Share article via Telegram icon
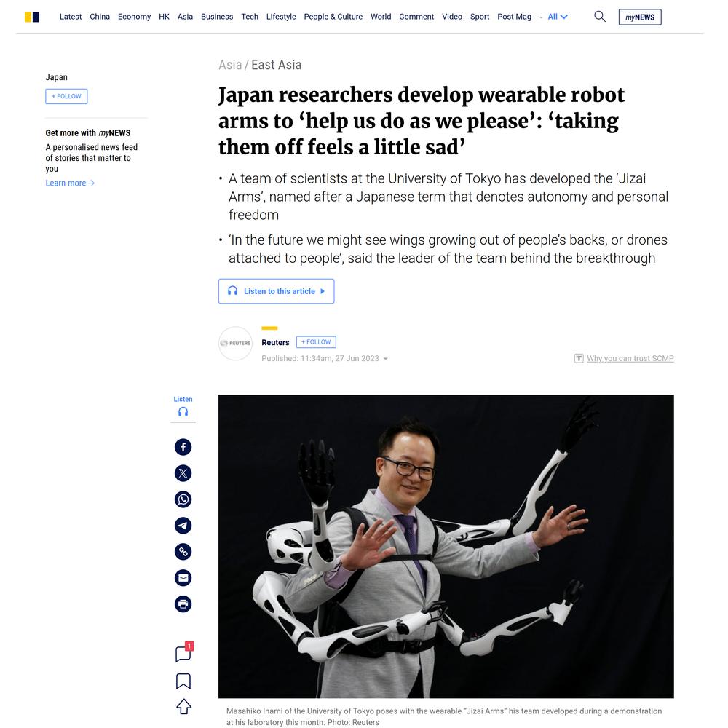 (183, 526)
